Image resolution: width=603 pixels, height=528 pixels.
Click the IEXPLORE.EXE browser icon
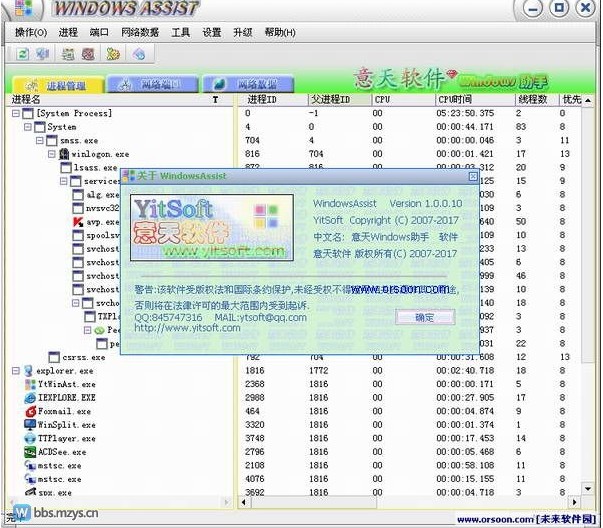(x=29, y=397)
